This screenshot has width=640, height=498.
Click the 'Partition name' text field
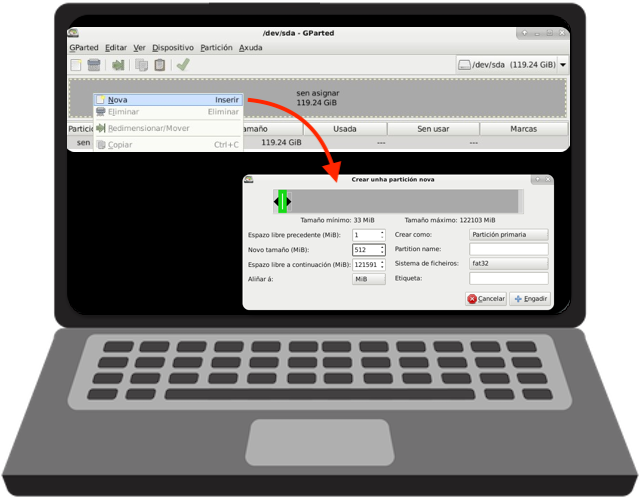pyautogui.click(x=508, y=249)
